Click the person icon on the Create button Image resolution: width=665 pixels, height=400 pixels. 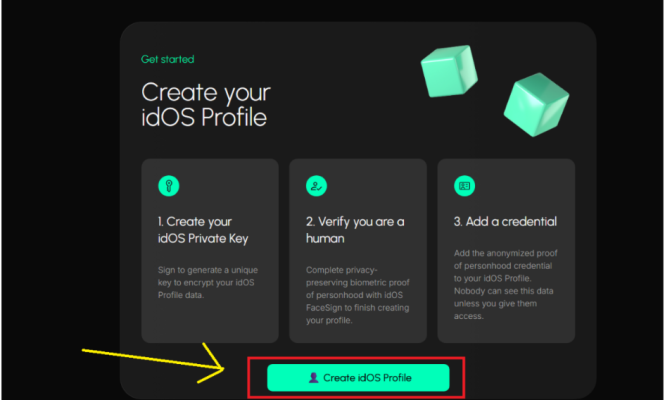tap(313, 377)
